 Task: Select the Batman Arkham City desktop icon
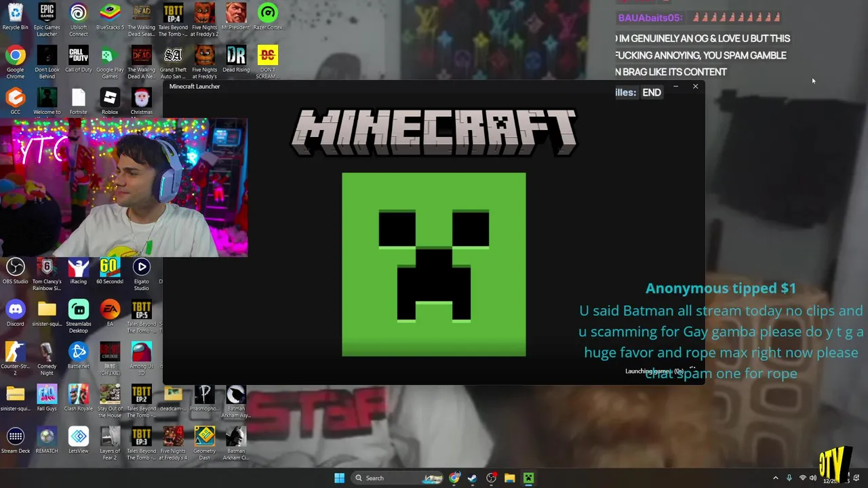[x=236, y=444]
